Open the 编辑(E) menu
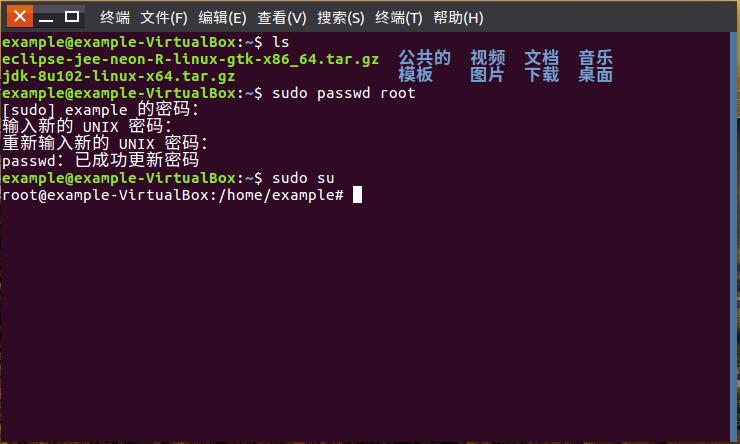The width and height of the screenshot is (740, 444). 222,18
